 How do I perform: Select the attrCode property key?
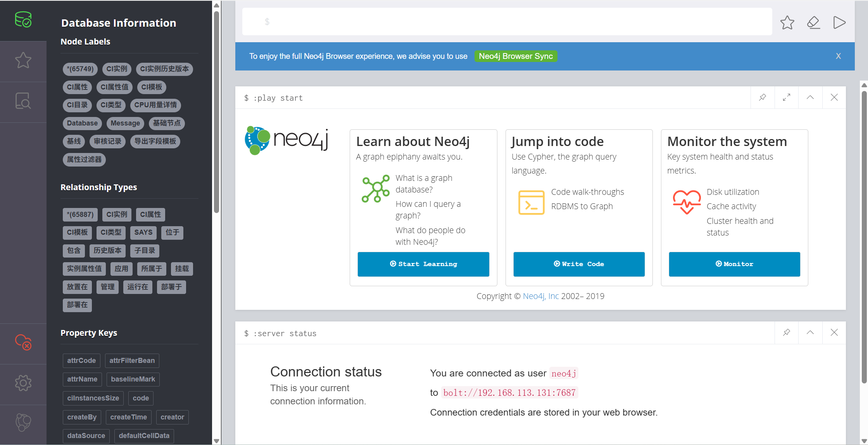(x=81, y=361)
